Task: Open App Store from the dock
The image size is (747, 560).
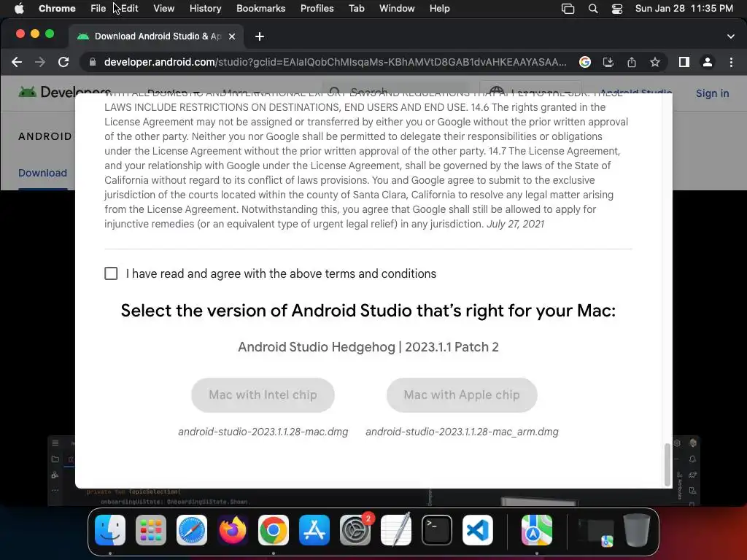Action: 314,530
